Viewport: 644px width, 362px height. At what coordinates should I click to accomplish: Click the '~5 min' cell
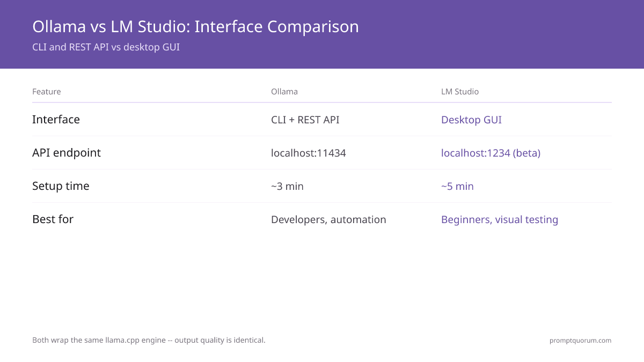point(457,186)
